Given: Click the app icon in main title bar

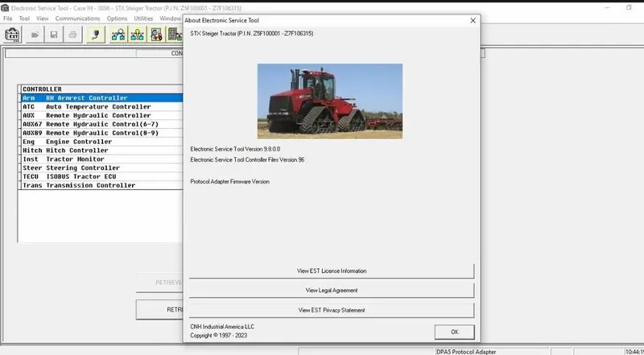Looking at the screenshot, I should click(5, 8).
